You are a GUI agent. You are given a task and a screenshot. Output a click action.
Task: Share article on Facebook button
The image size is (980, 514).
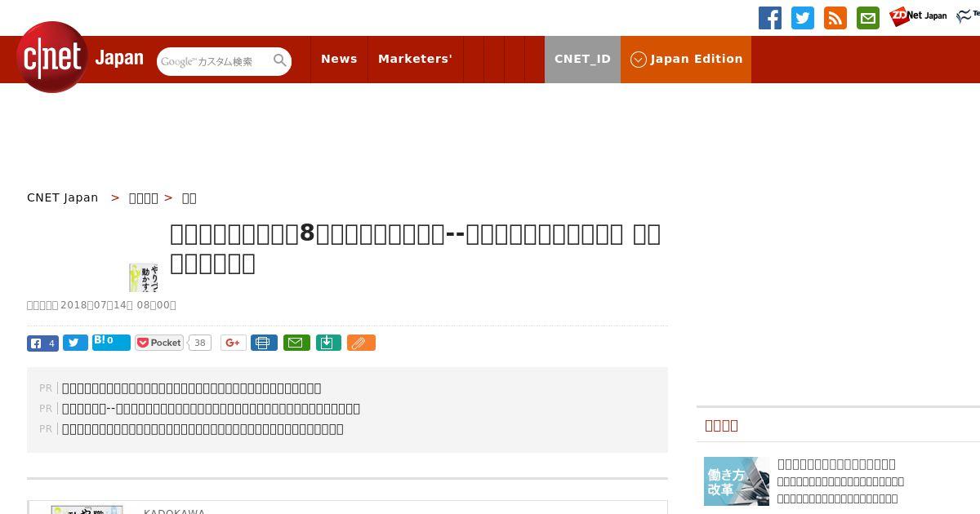click(42, 343)
